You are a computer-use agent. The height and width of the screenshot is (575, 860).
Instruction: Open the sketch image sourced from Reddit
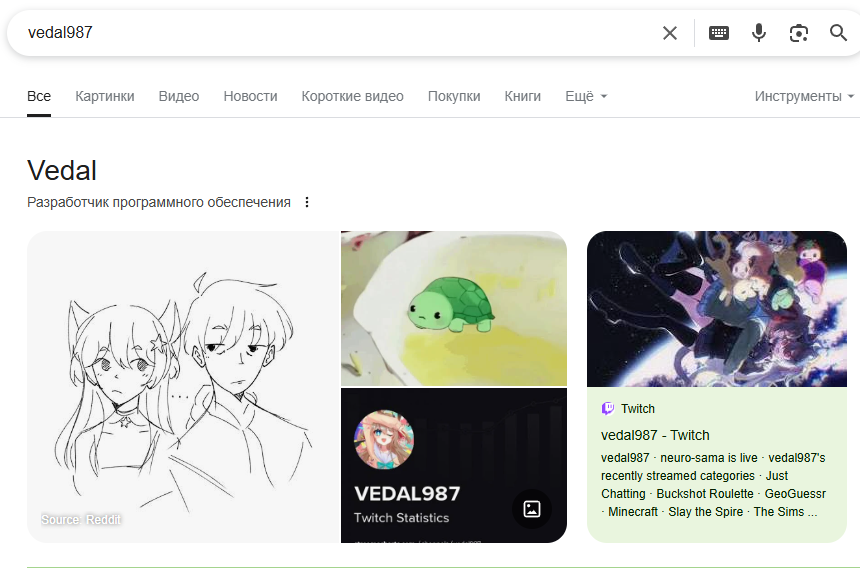point(183,387)
